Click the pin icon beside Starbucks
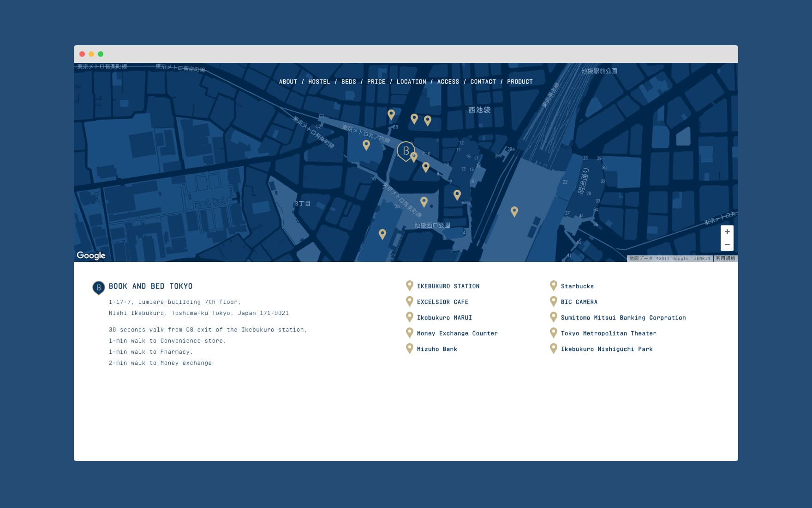This screenshot has width=812, height=508. point(553,286)
